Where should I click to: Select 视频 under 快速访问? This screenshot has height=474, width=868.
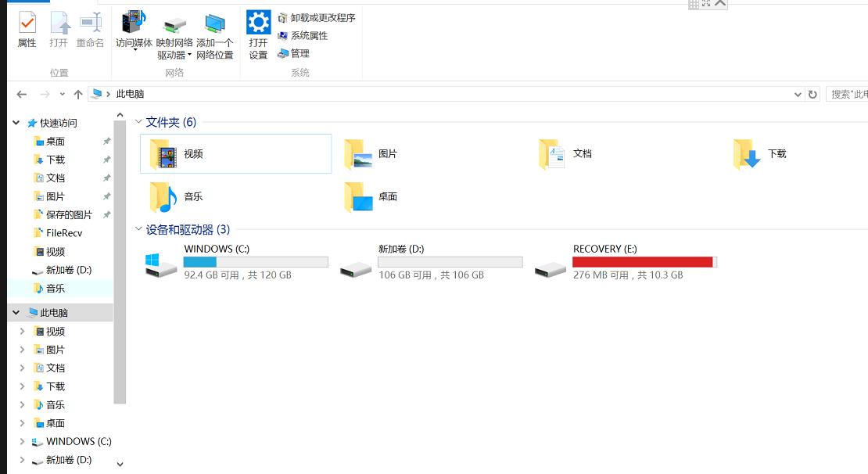pos(56,251)
